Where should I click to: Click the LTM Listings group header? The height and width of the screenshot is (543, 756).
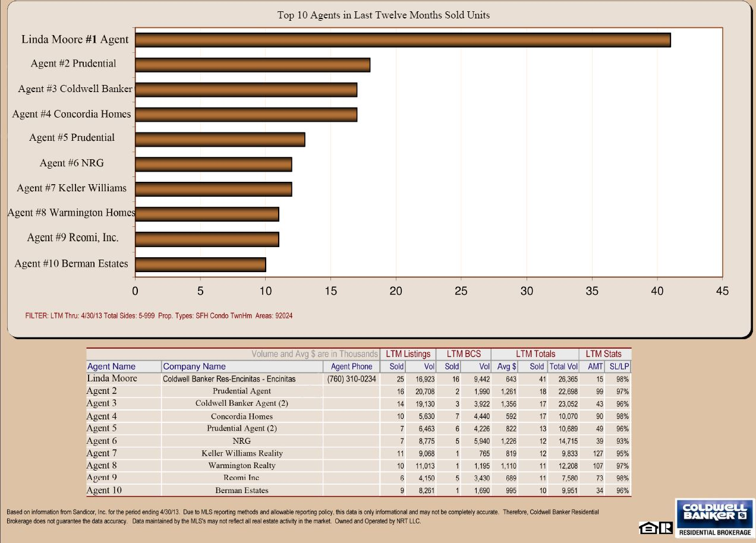(x=408, y=353)
